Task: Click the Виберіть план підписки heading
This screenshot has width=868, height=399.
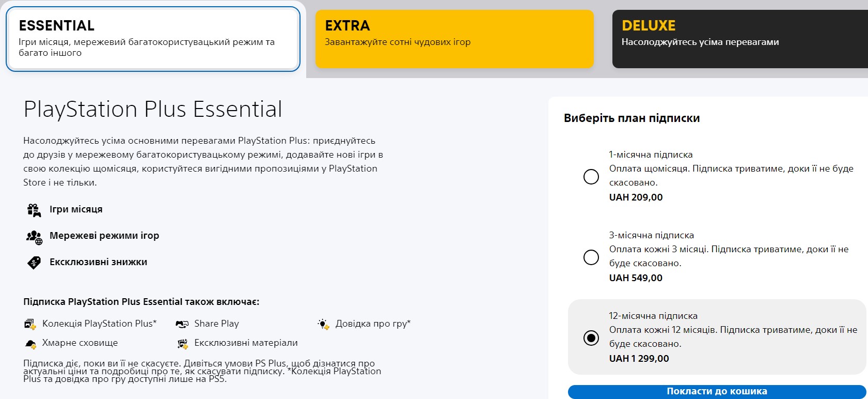Action: 632,118
